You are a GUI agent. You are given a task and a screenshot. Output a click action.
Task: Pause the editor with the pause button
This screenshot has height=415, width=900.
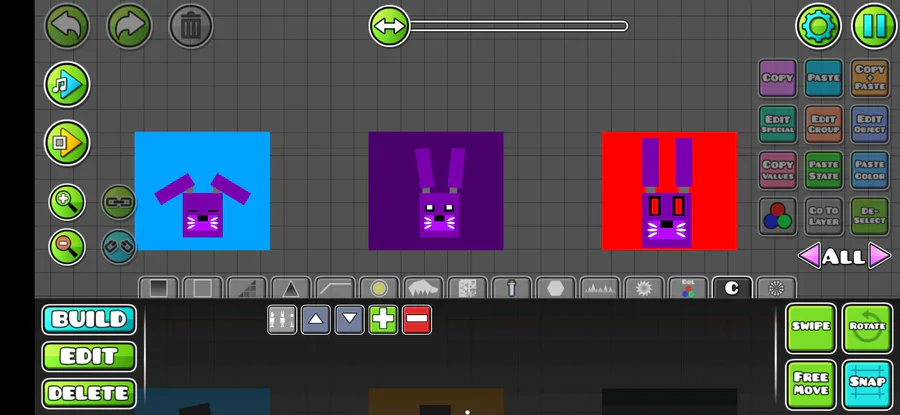pyautogui.click(x=874, y=26)
